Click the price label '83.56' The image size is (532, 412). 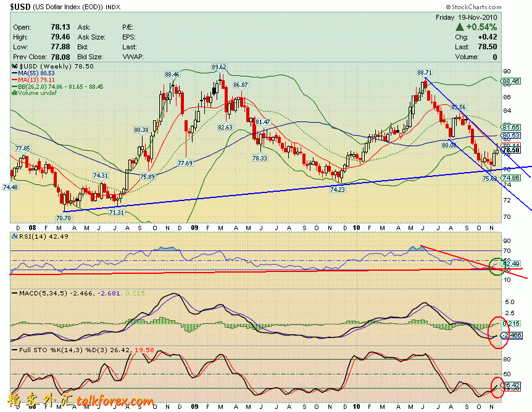click(x=458, y=107)
